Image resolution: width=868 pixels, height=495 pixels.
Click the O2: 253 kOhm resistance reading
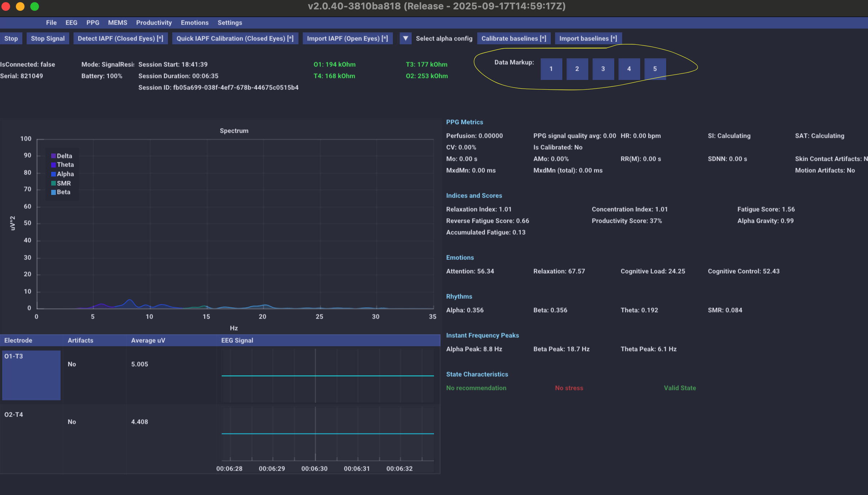tap(427, 76)
